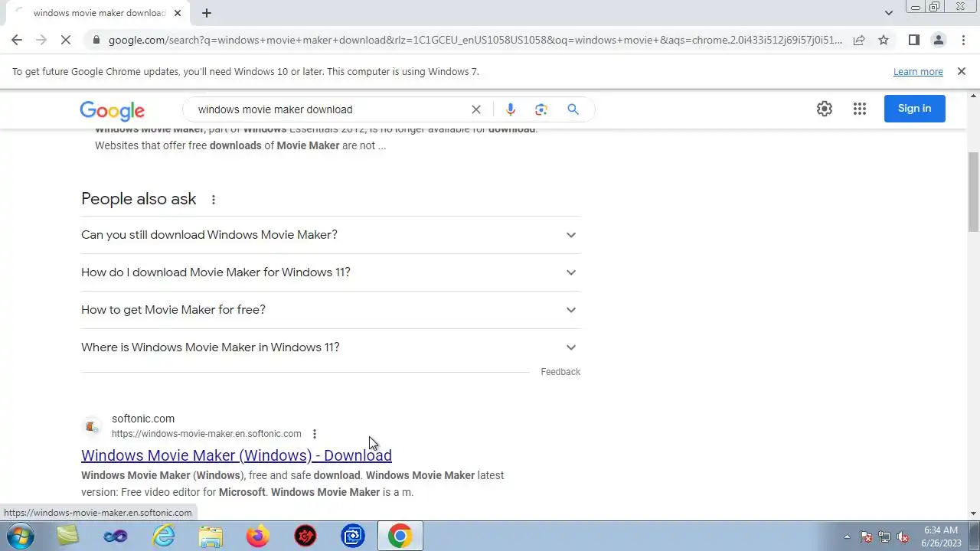Start voice search with microphone

(x=511, y=109)
